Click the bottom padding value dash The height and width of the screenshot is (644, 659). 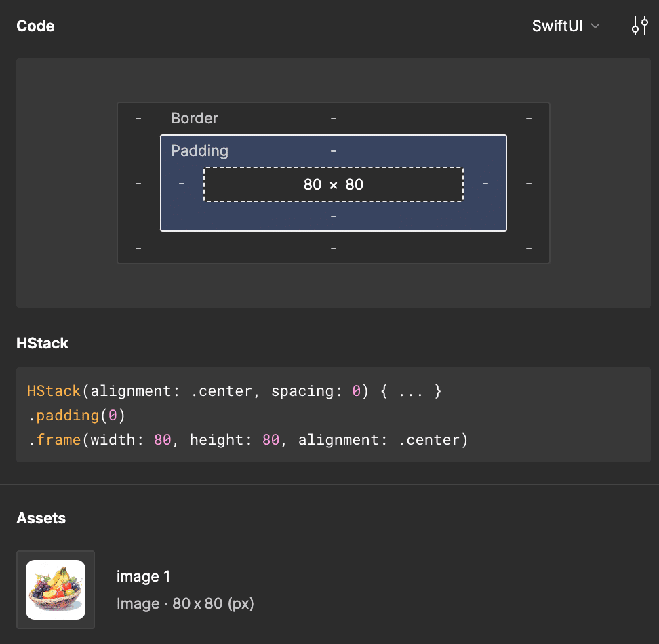[x=334, y=216]
